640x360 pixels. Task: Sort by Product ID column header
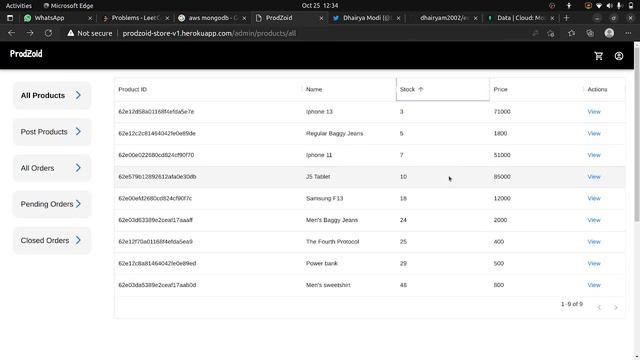tap(208, 89)
